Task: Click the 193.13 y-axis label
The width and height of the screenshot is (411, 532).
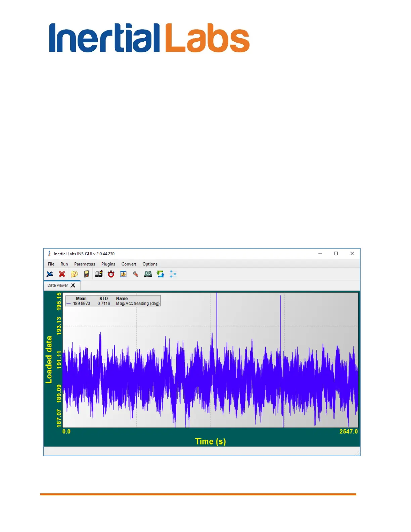Action: 59,326
